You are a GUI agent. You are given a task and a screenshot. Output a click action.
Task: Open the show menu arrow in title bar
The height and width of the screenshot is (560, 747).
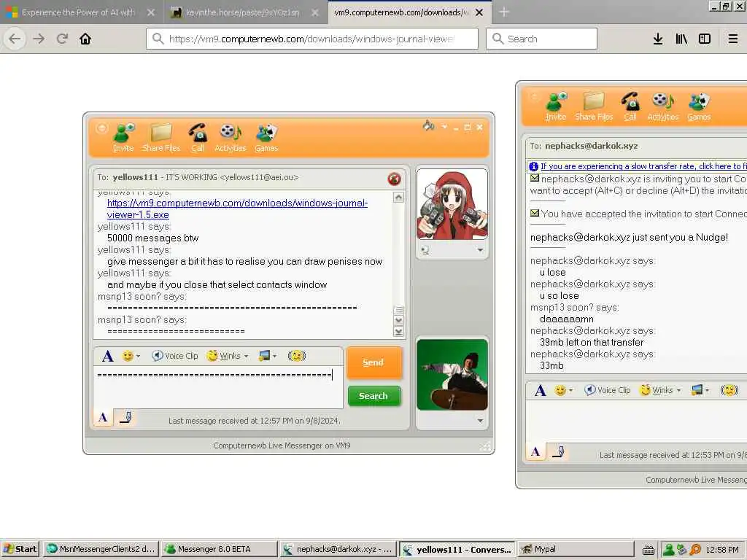[x=444, y=127]
